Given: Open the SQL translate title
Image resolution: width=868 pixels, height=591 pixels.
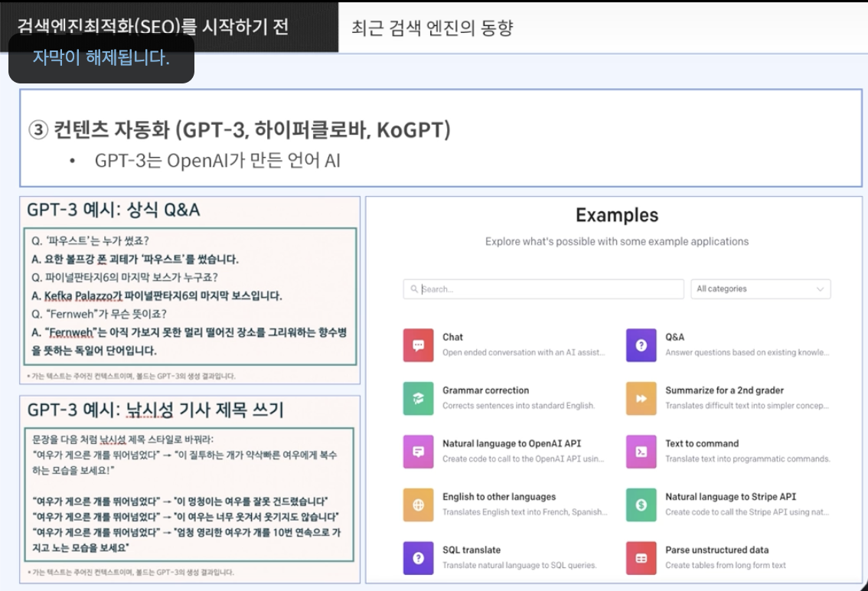Looking at the screenshot, I should (x=471, y=550).
